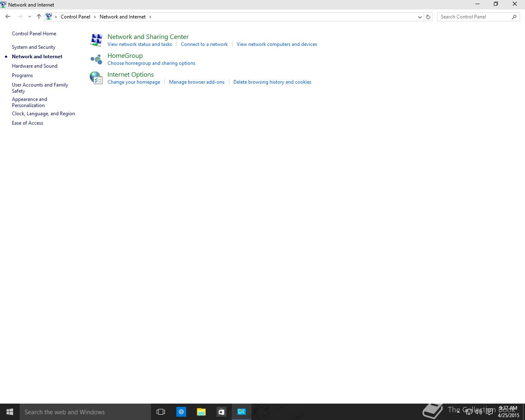Open File Explorer from taskbar
Screen dimensions: 525x420
pos(201,412)
